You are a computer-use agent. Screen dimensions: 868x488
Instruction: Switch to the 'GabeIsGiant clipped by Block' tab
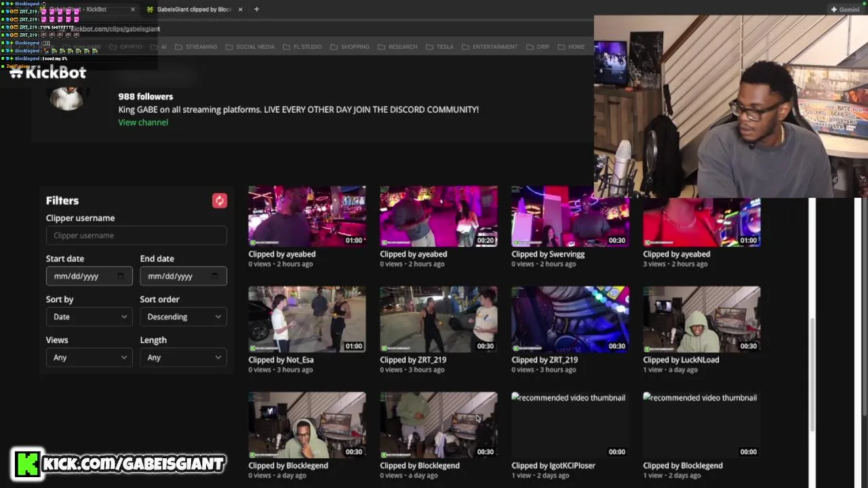pyautogui.click(x=193, y=9)
